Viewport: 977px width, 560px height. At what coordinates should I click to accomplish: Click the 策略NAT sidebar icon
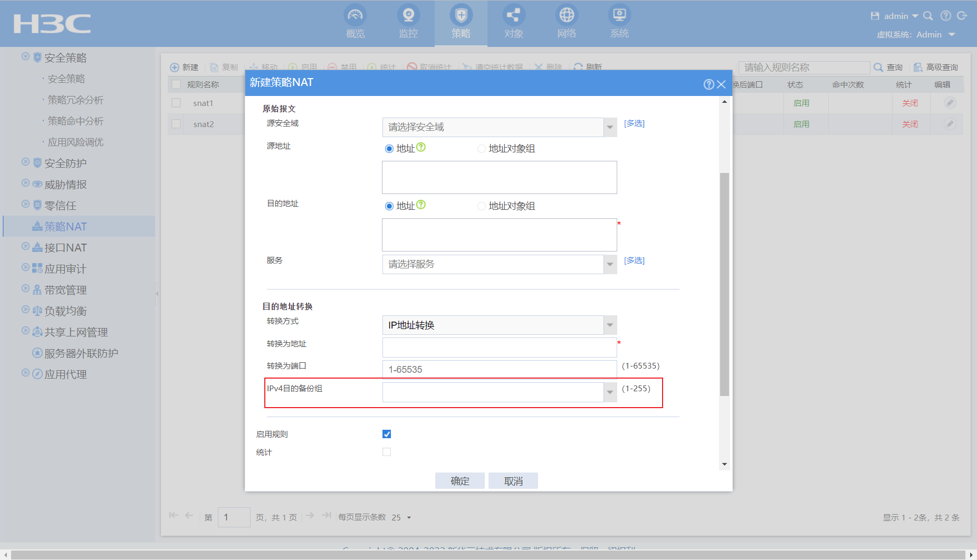pos(37,226)
